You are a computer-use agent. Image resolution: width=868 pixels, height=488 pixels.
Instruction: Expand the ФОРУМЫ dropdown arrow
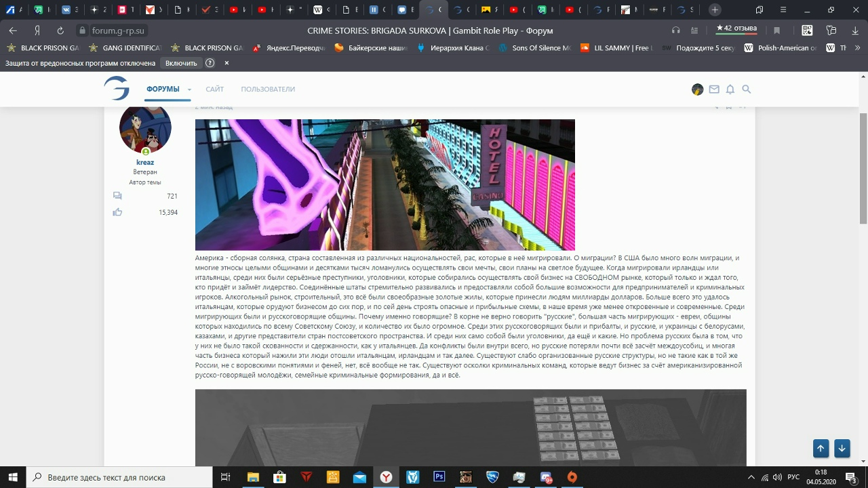[189, 89]
